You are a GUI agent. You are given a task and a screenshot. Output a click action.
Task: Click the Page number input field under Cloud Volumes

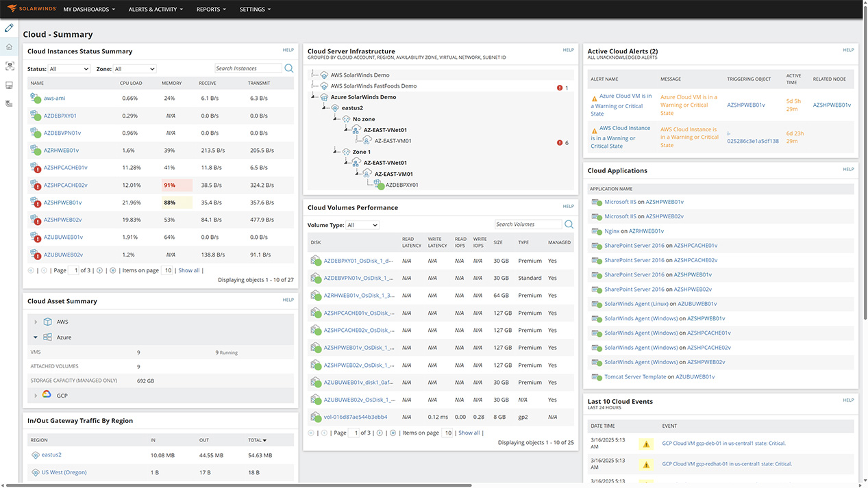(354, 433)
